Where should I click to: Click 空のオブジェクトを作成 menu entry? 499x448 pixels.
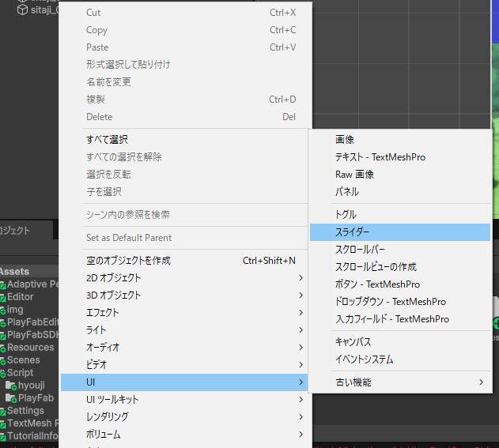point(184,261)
